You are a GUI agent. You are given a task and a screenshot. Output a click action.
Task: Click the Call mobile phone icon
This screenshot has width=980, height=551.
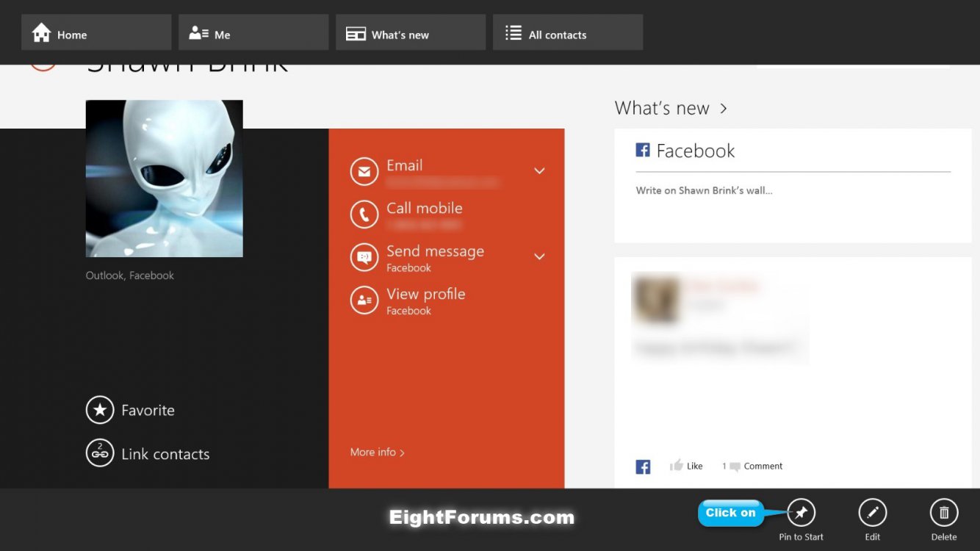tap(364, 215)
